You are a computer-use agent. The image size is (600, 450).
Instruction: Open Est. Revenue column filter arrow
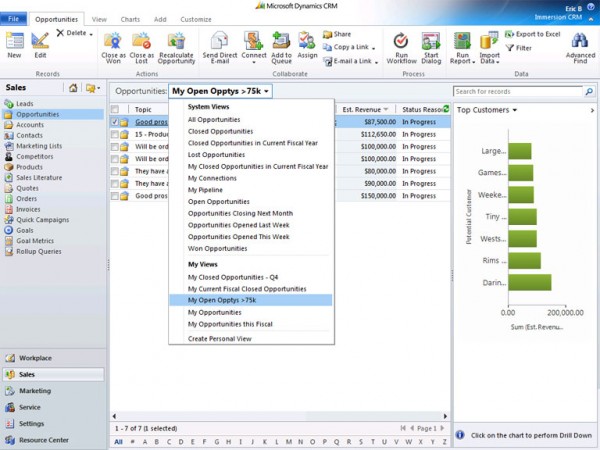pyautogui.click(x=386, y=109)
